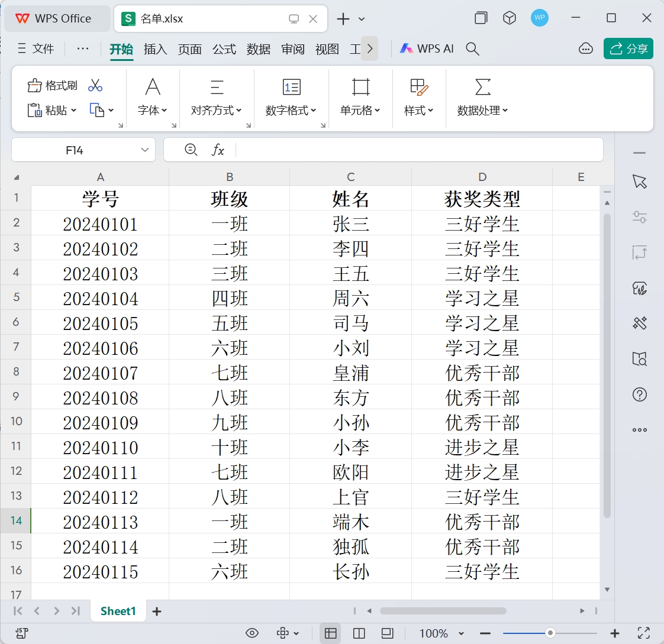This screenshot has height=644, width=664.
Task: Click the fx insert function icon
Action: tap(218, 150)
